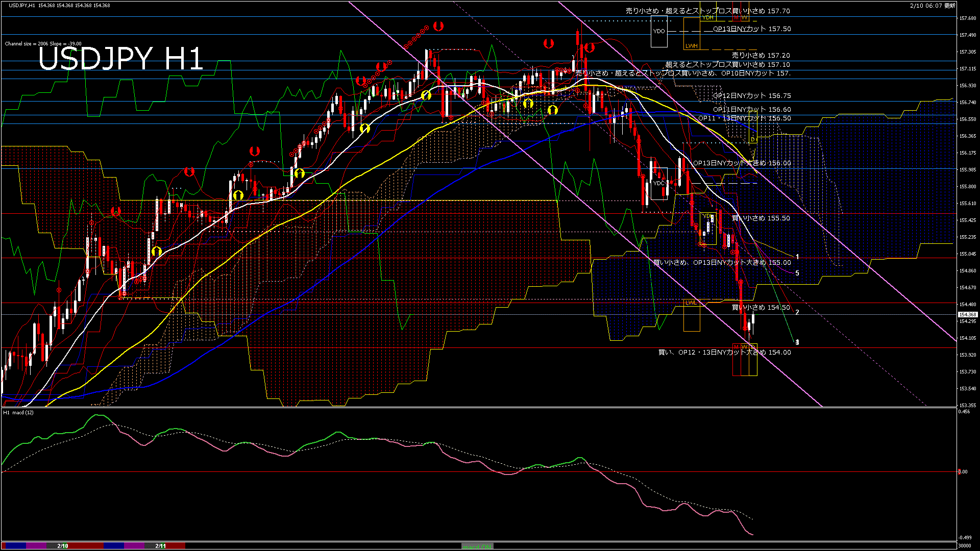The height and width of the screenshot is (551, 980).
Task: Click the H1 macd (12) indicator label
Action: click(19, 412)
